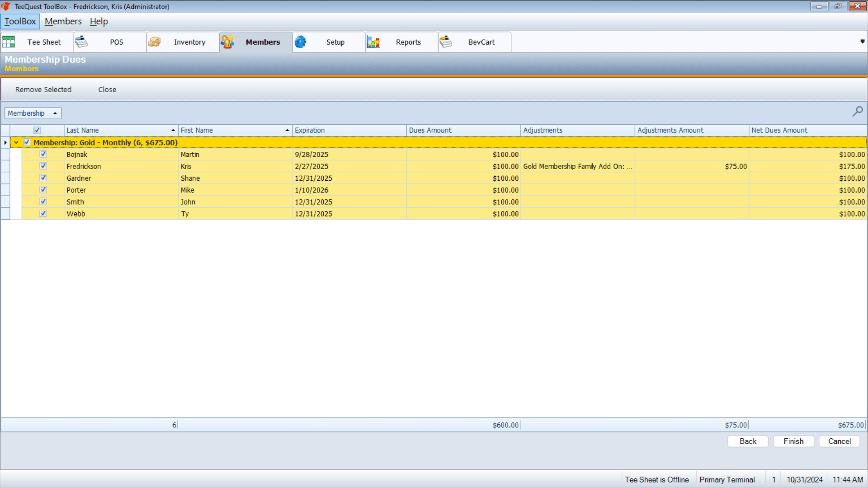The image size is (868, 488).
Task: Click the search magnifier icon
Action: 857,111
